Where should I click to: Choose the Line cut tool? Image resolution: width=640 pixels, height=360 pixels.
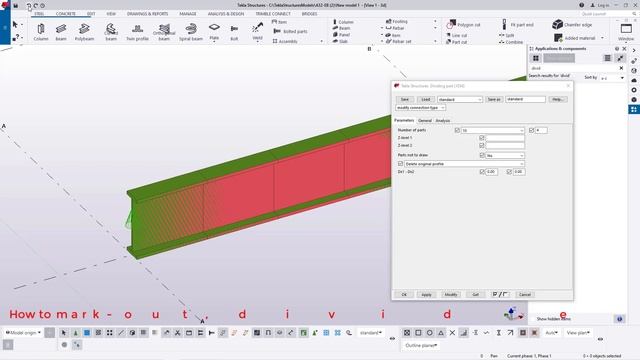456,36
